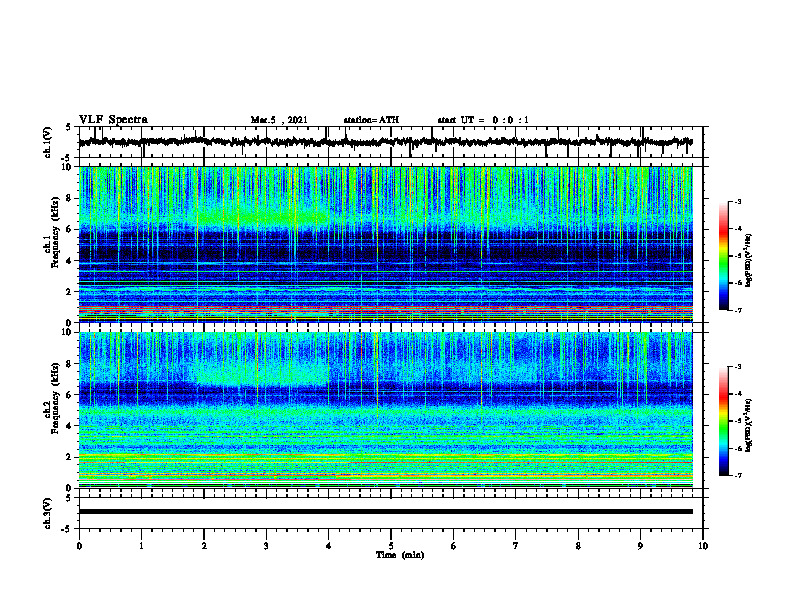Select the "start UT = 0 : 0 : 1" text

coord(483,120)
